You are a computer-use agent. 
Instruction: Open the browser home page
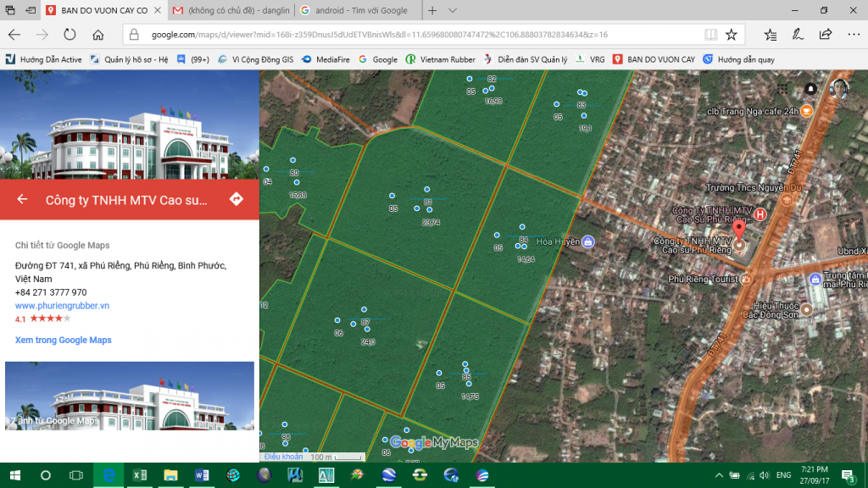coord(98,35)
